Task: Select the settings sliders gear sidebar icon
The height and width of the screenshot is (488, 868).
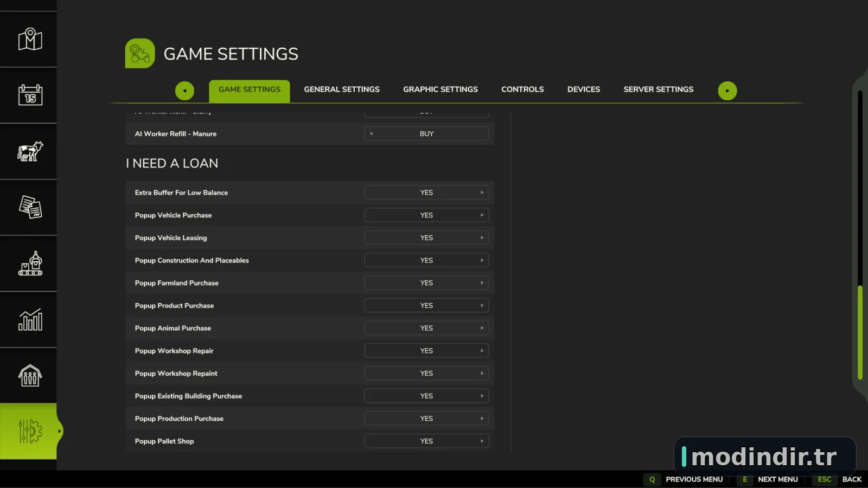Action: 30,431
